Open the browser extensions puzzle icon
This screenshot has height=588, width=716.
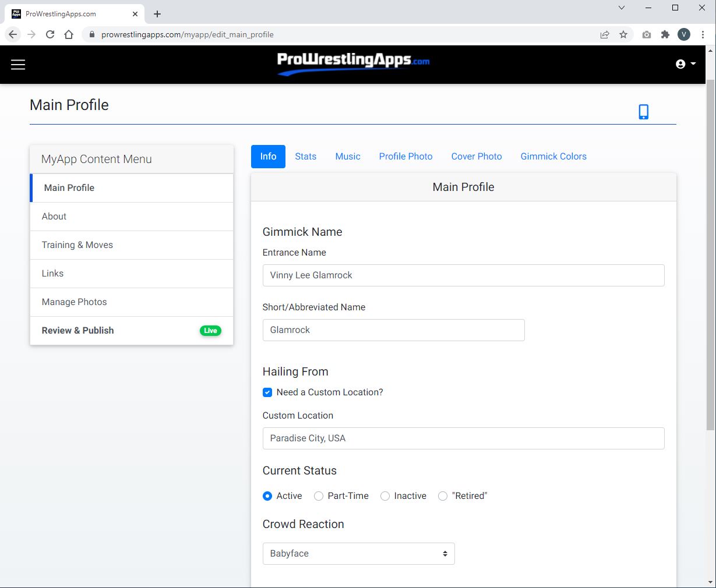click(x=665, y=34)
